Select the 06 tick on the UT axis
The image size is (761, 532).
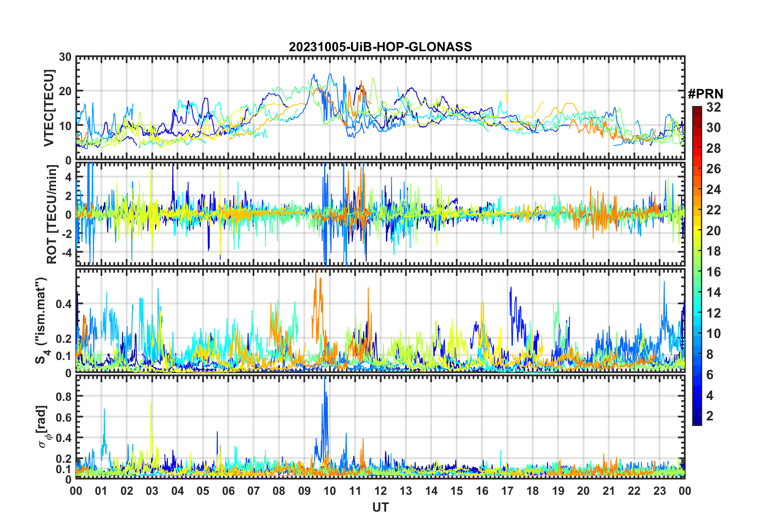[228, 491]
